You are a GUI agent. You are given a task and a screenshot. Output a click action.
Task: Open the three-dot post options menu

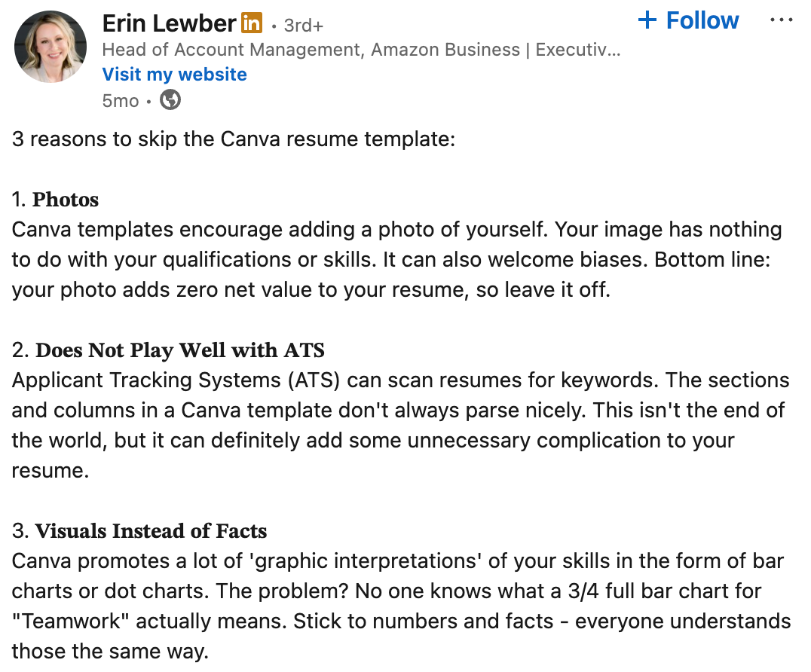tap(782, 20)
